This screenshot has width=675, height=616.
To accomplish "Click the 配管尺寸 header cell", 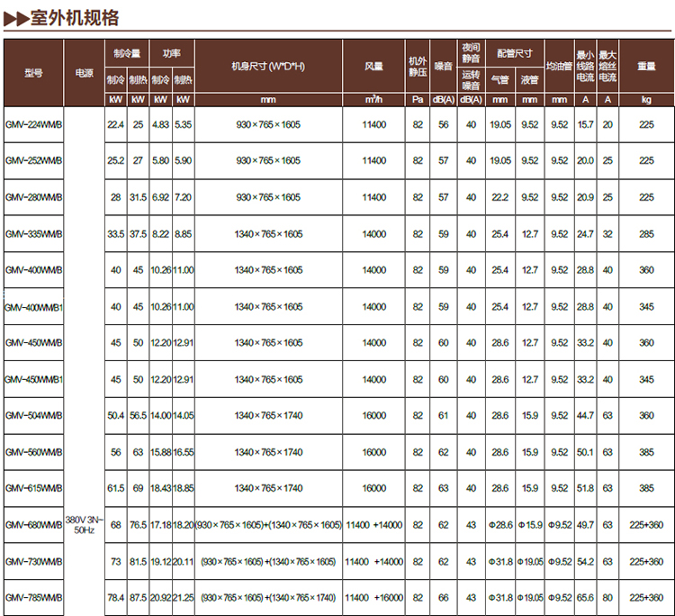I will (514, 52).
